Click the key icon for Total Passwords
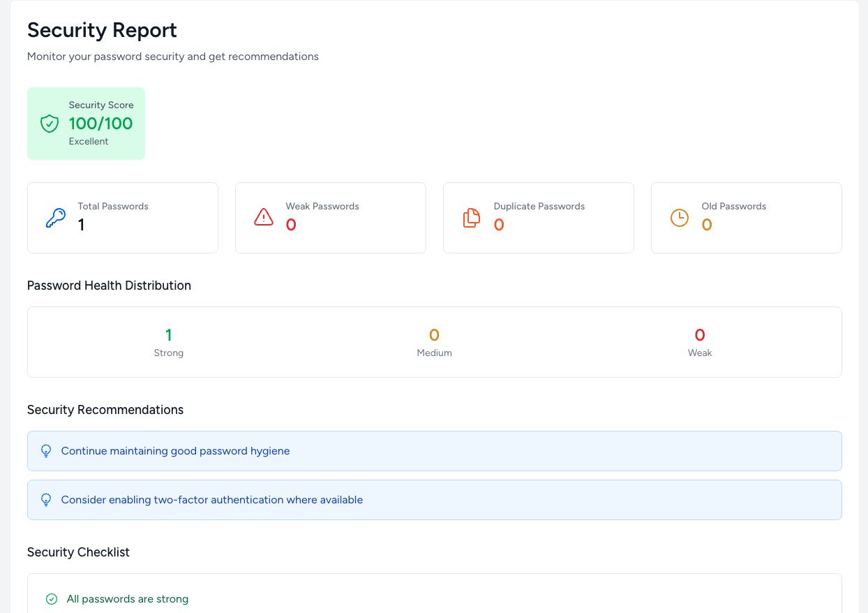Viewport: 868px width, 613px height. (55, 218)
